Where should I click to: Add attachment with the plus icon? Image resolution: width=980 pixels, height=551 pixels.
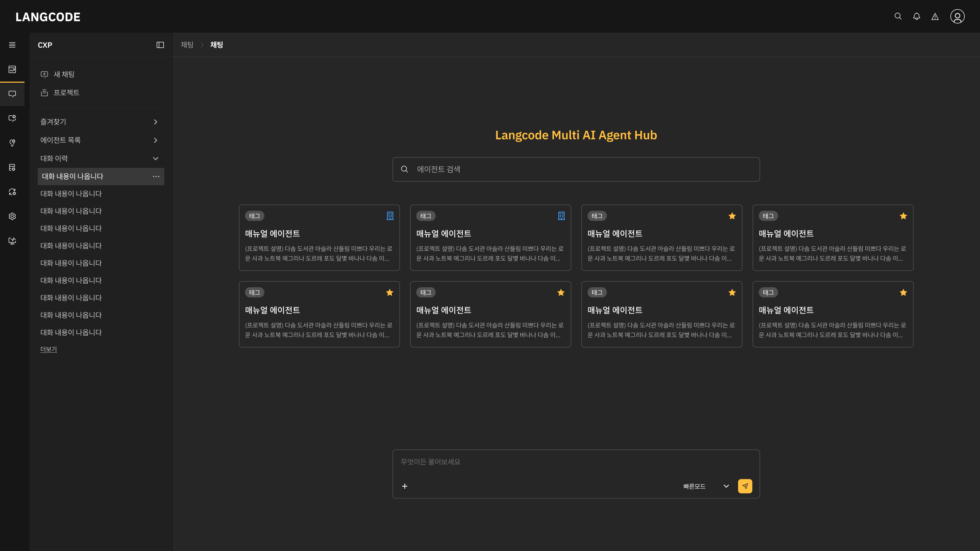(x=405, y=486)
